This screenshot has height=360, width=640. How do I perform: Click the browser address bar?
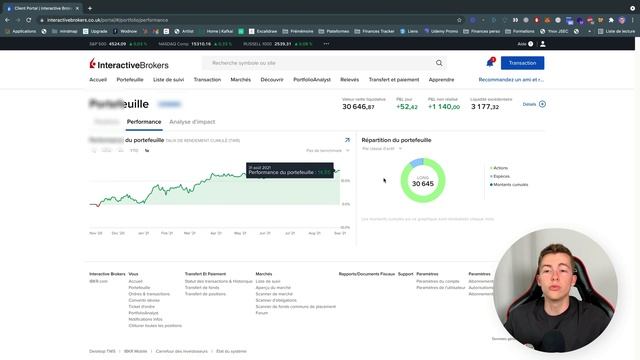(x=245, y=20)
